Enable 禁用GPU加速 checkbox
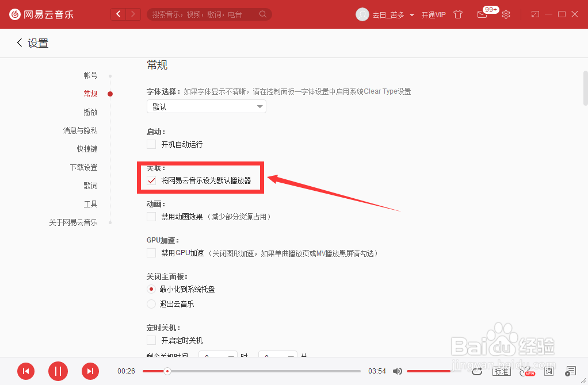The image size is (588, 385). pyautogui.click(x=151, y=253)
